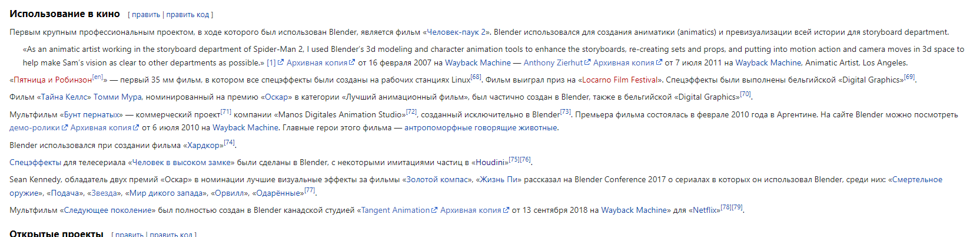Open footnote [73] after Blender
The height and width of the screenshot is (237, 980).
(x=565, y=111)
